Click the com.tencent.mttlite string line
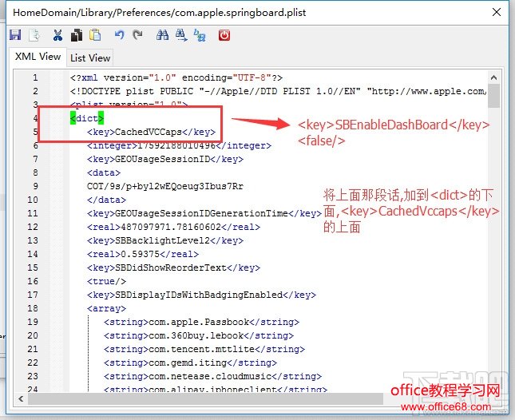The width and height of the screenshot is (515, 420). pos(204,349)
